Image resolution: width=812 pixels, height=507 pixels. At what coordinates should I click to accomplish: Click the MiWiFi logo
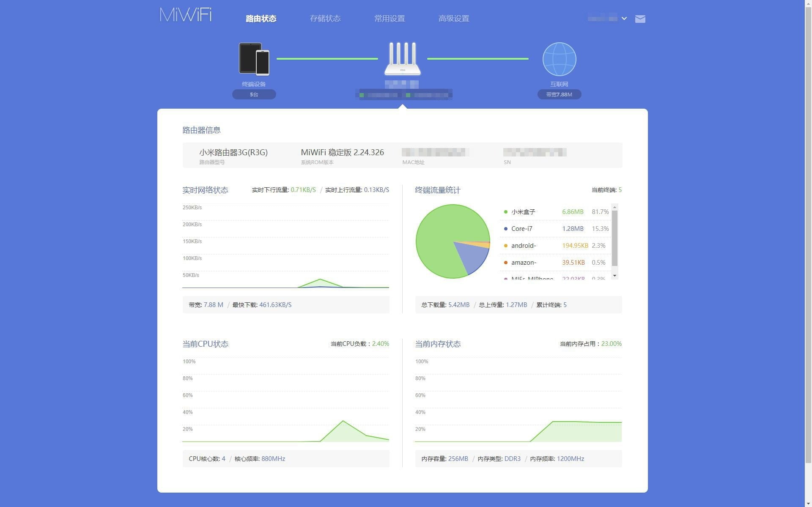tap(185, 15)
